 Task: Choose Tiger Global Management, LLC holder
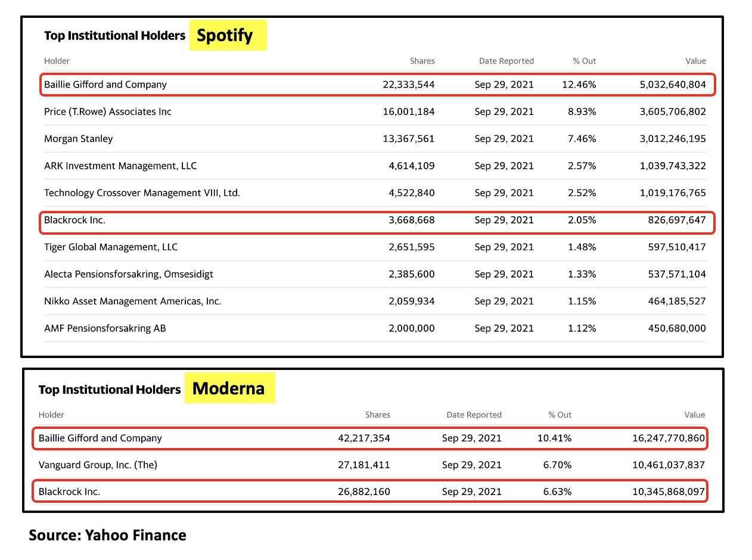tap(111, 247)
